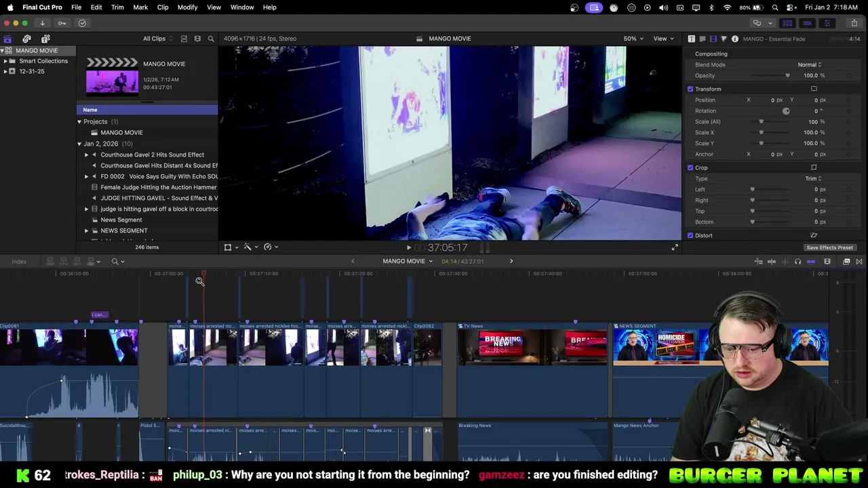868x488 pixels.
Task: Open the Text inspector T icon
Action: (x=691, y=39)
